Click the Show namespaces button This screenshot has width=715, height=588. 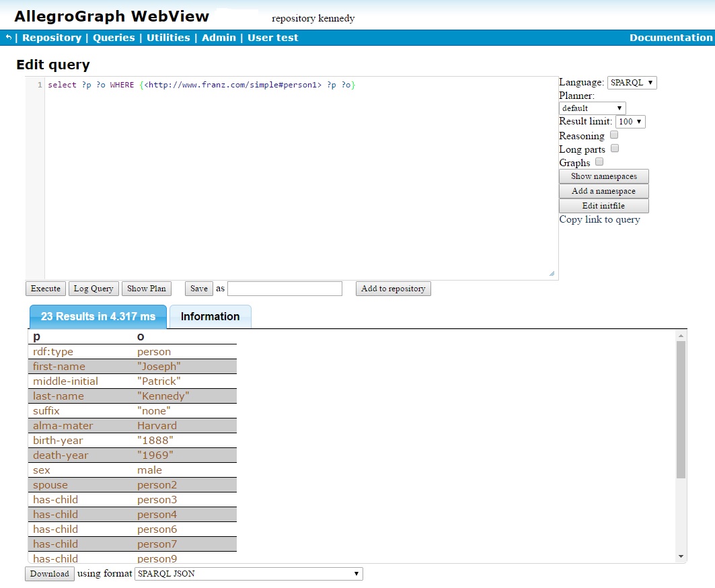click(603, 176)
